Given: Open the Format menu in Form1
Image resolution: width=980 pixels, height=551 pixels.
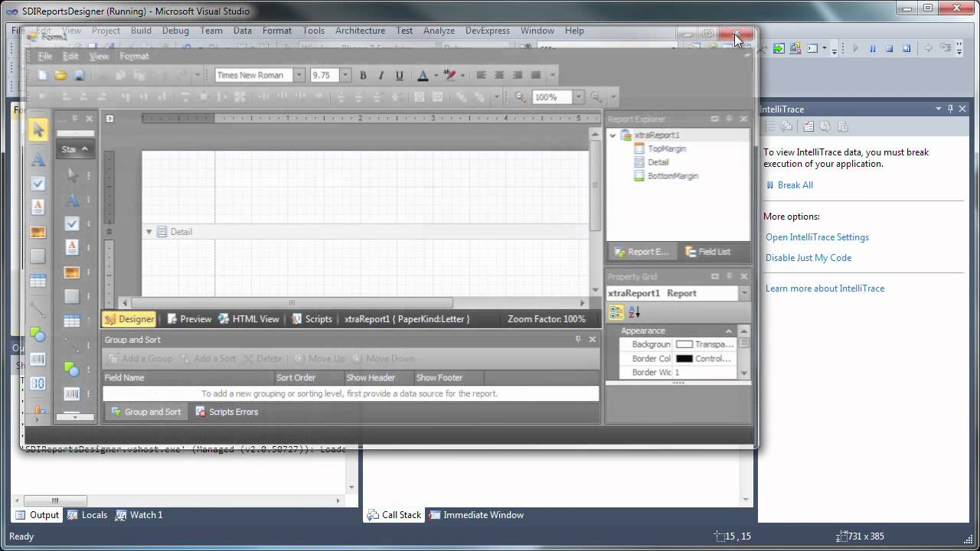Looking at the screenshot, I should (x=134, y=56).
